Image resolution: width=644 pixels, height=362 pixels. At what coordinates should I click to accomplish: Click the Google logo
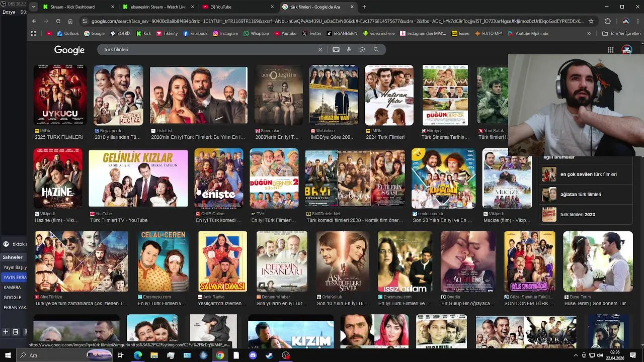[x=69, y=50]
